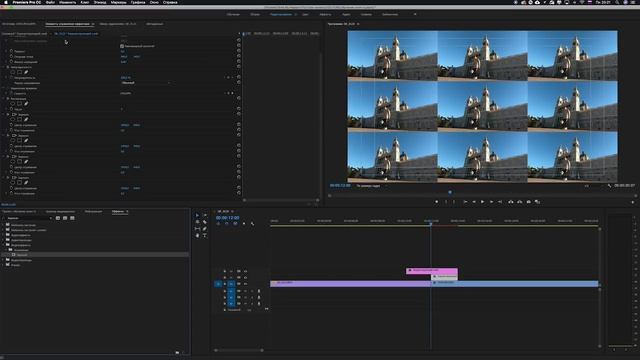
Task: Mute audio track A1
Action: (x=246, y=291)
